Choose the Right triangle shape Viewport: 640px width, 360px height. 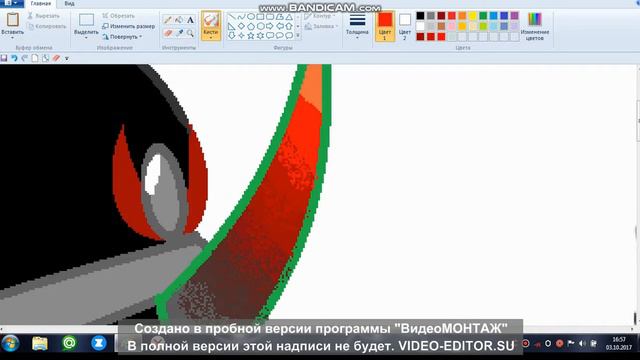tap(231, 26)
